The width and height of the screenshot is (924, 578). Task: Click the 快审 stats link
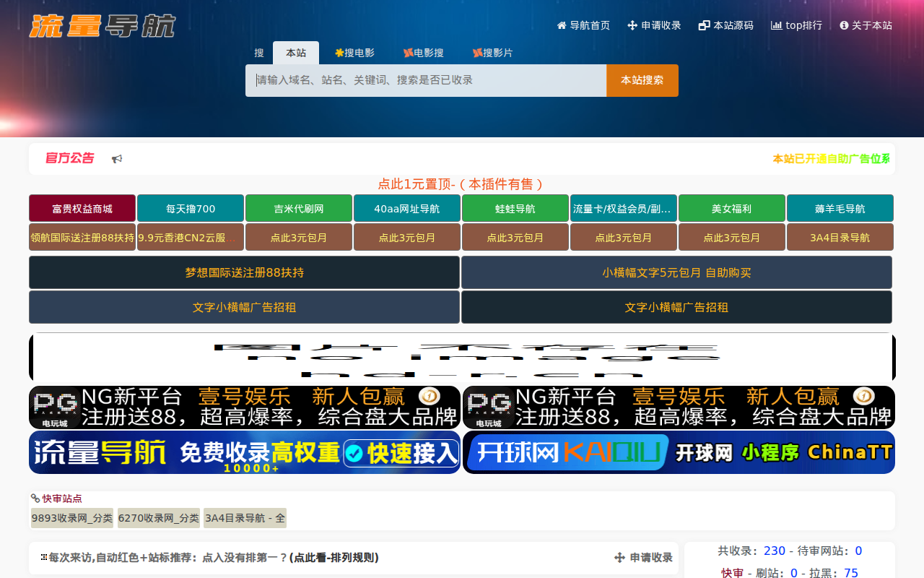(x=733, y=573)
